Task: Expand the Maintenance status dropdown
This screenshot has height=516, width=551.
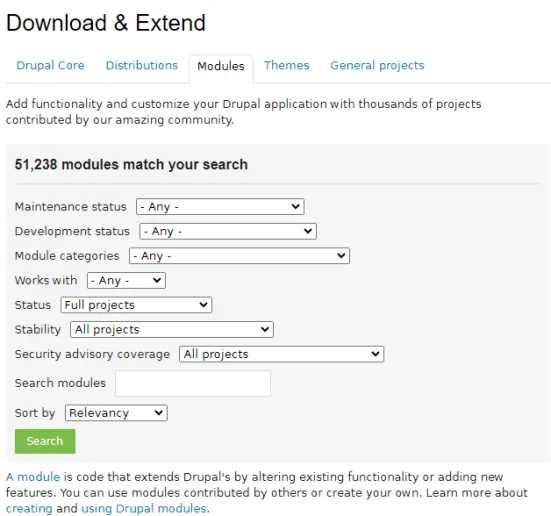Action: (x=220, y=207)
